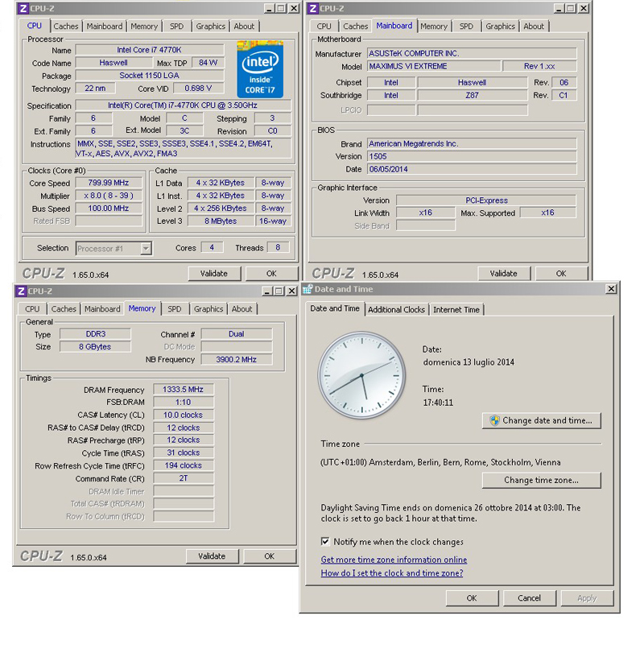
Task: Click the CPU-Z title icon in the Mainboard window
Action: tap(312, 8)
